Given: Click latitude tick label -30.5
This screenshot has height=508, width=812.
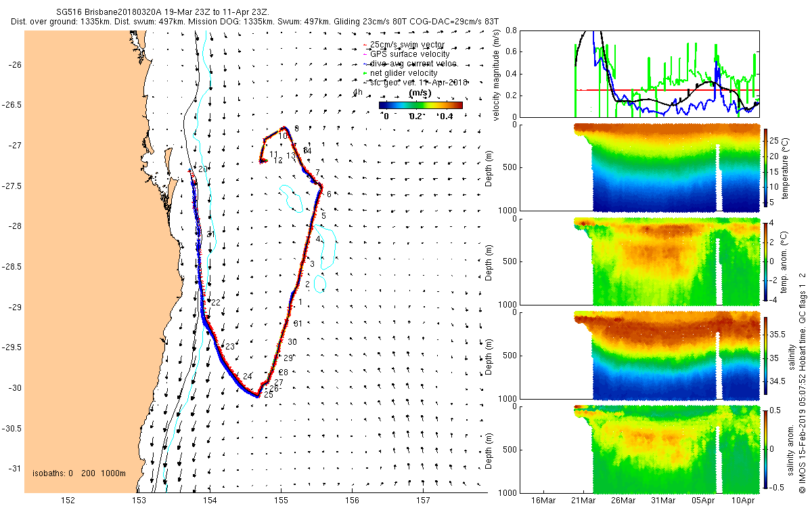Looking at the screenshot, I should (12, 428).
